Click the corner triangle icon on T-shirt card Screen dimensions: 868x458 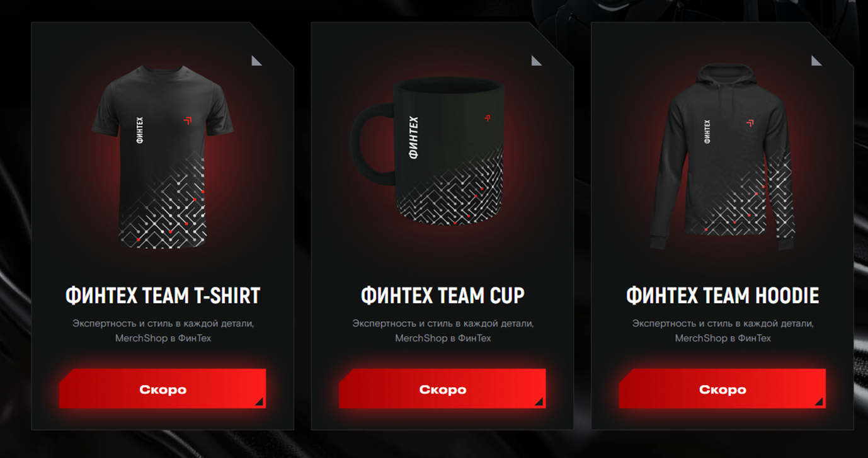pyautogui.click(x=256, y=60)
